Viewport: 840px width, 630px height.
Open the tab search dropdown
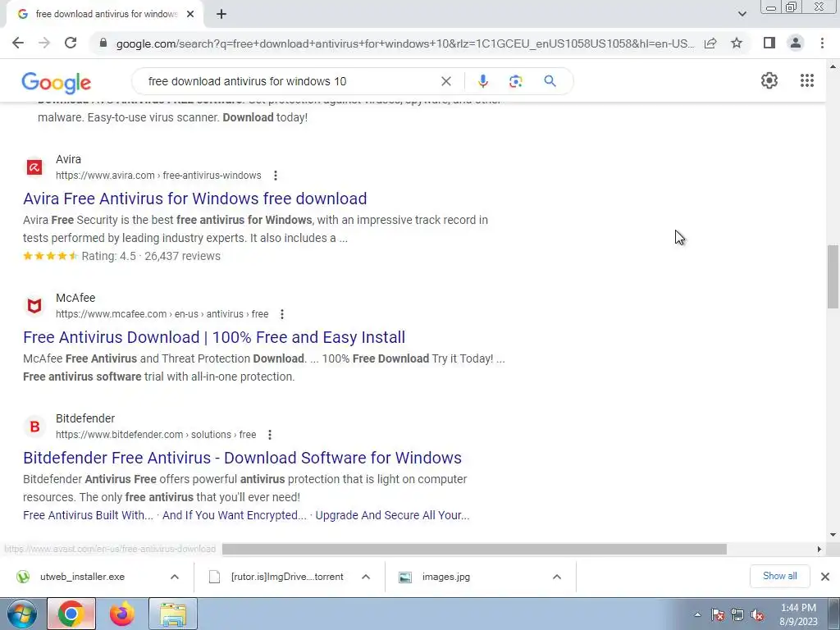(742, 14)
